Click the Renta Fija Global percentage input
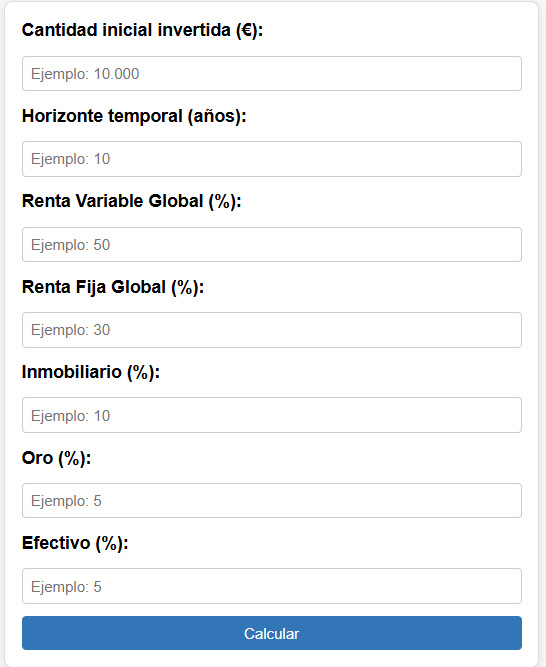The width and height of the screenshot is (546, 667). pyautogui.click(x=272, y=330)
